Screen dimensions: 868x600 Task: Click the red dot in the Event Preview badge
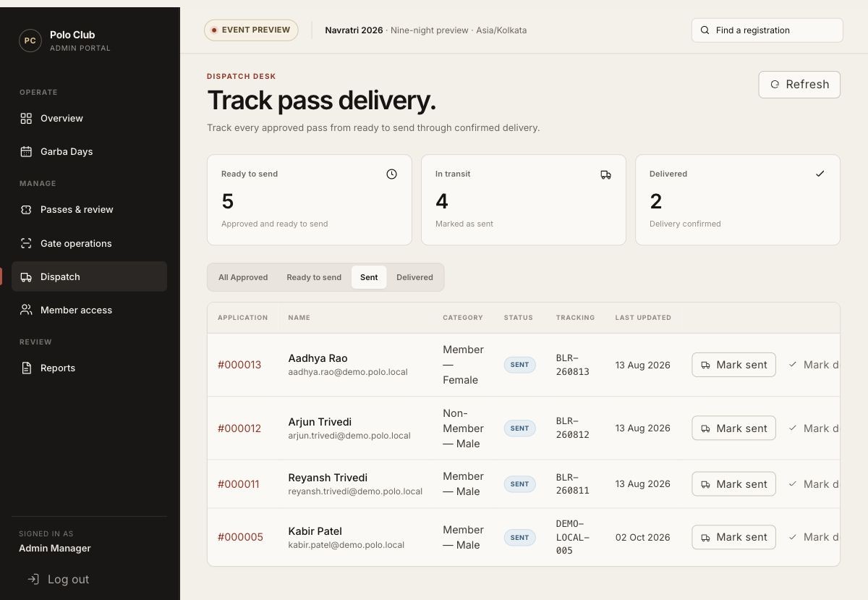pyautogui.click(x=214, y=30)
